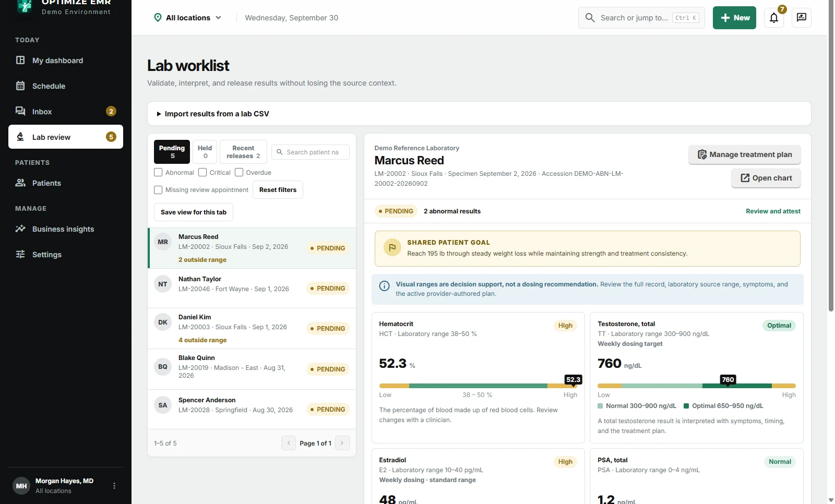Check the Critical filter checkbox

202,172
